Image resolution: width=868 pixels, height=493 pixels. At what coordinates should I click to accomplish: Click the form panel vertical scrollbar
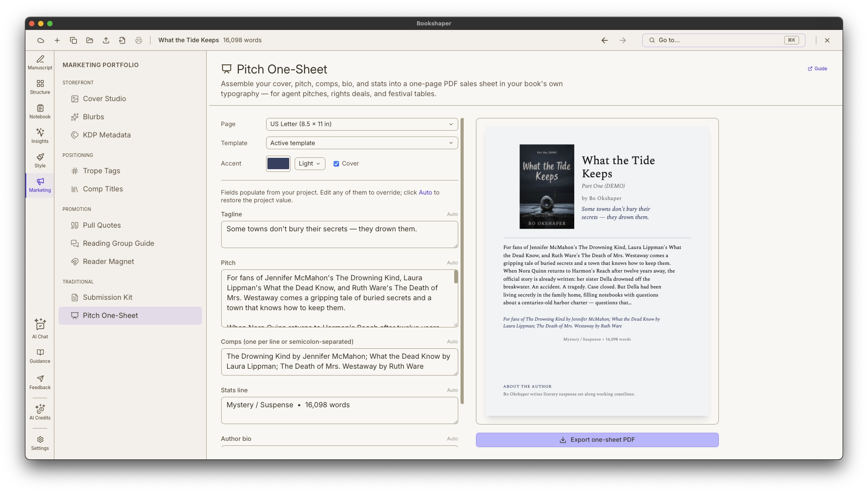(462, 261)
